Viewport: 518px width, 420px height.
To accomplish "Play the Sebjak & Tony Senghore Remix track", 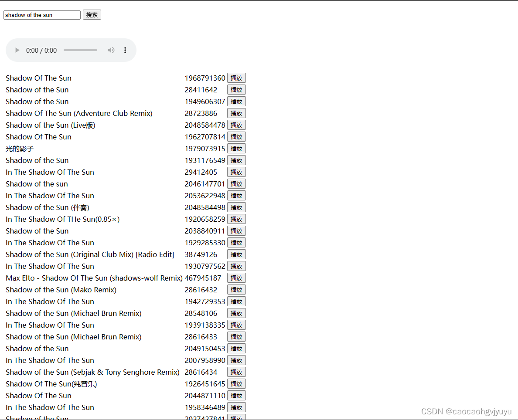I will (236, 372).
